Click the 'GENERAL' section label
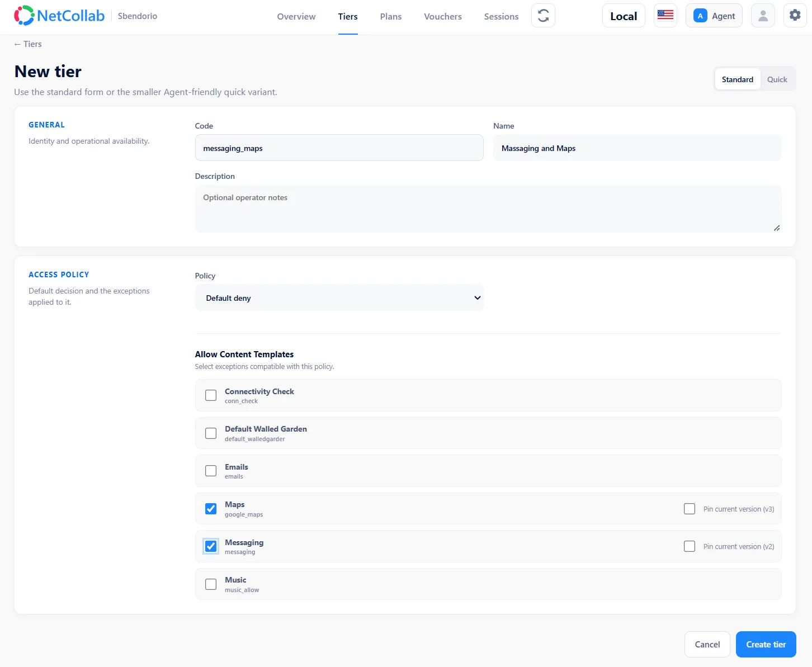 point(46,125)
